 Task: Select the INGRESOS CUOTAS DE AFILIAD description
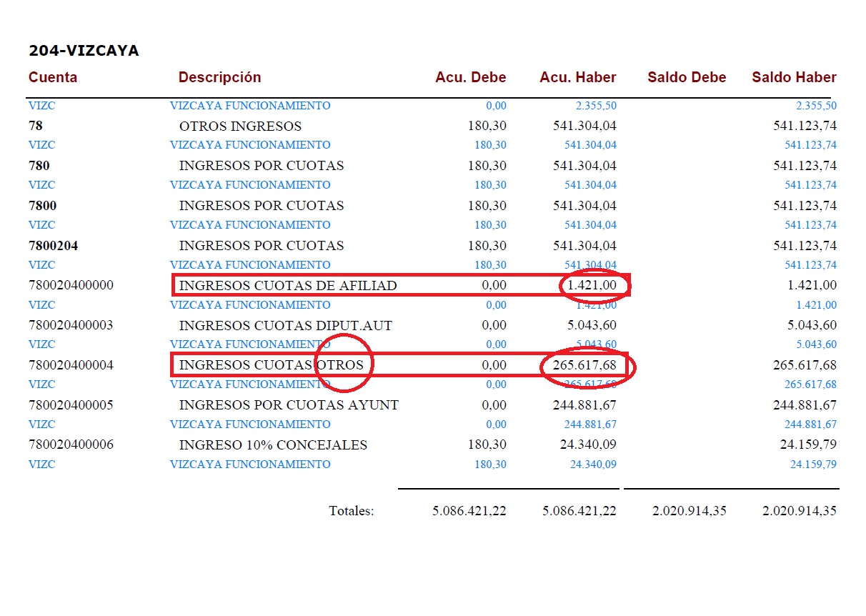(287, 286)
